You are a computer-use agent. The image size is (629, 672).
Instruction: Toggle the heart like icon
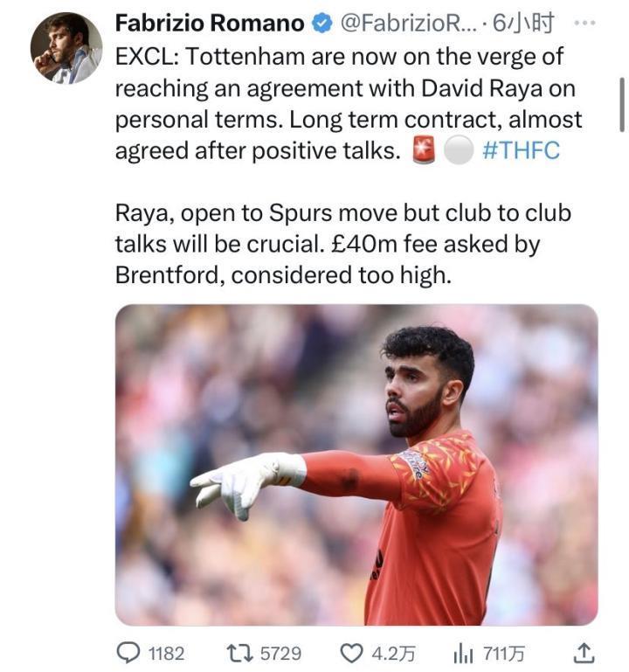351,653
